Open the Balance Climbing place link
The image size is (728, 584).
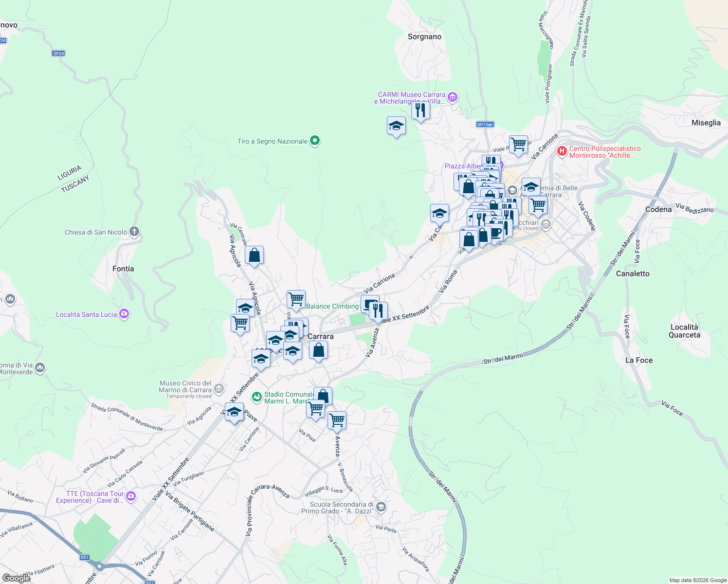(x=332, y=306)
